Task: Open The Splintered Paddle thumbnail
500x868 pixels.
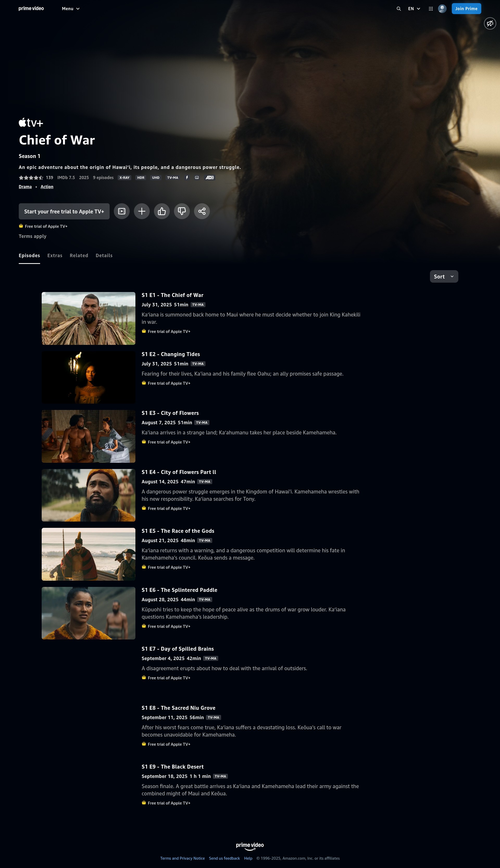Action: coord(89,613)
